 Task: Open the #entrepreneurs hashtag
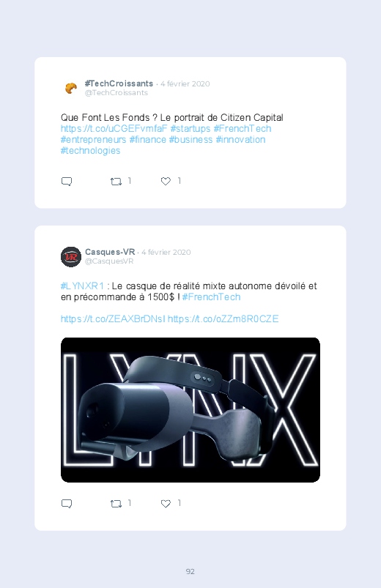click(x=94, y=140)
